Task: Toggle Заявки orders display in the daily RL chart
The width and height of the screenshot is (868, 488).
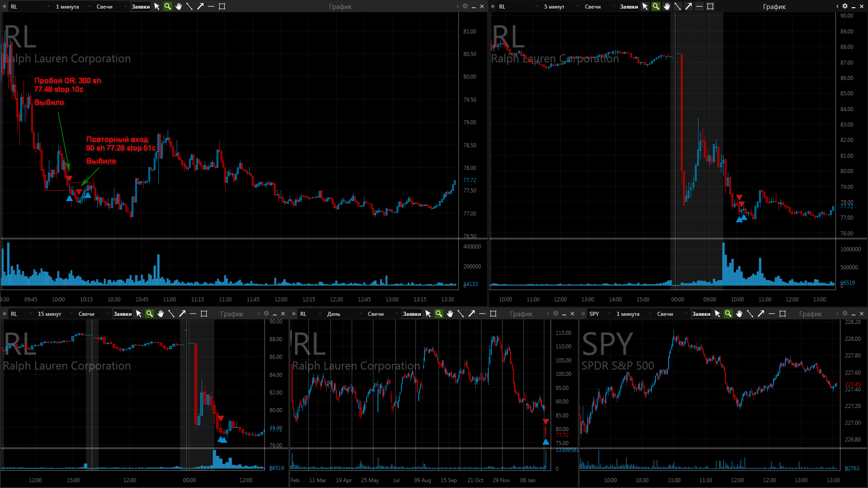Action: point(412,314)
